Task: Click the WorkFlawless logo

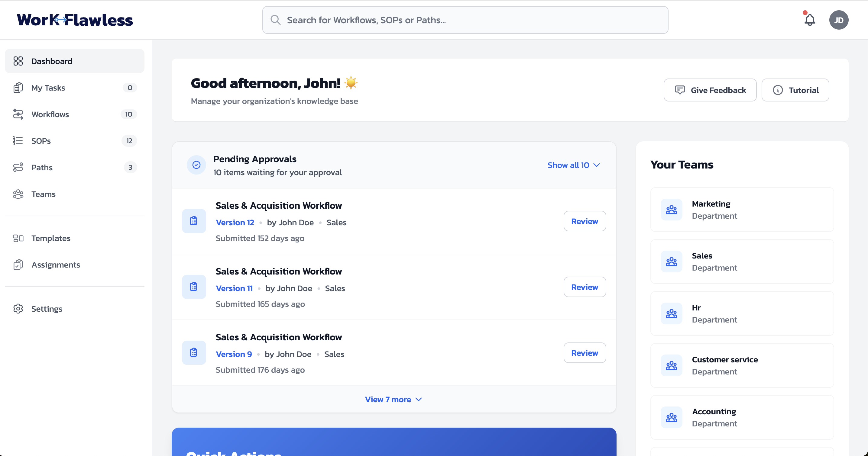Action: click(75, 20)
